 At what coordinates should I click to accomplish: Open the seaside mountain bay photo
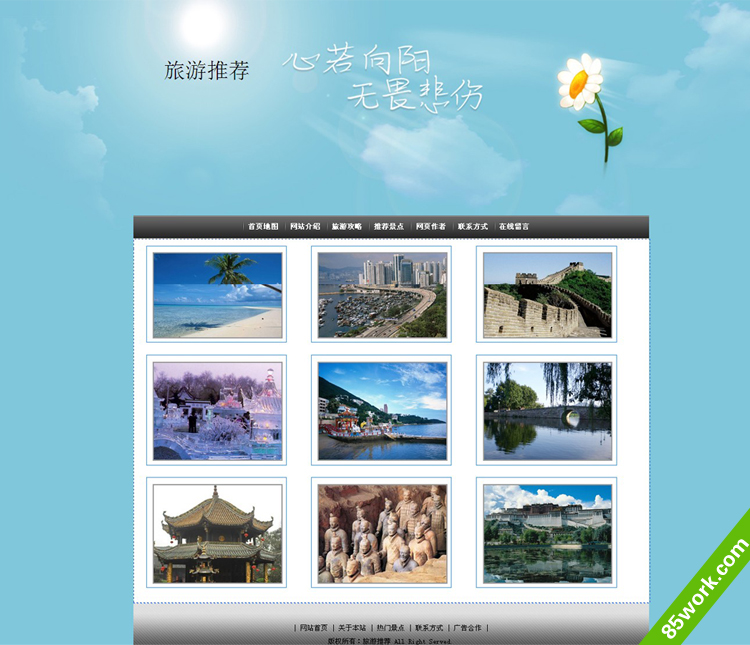(x=382, y=411)
